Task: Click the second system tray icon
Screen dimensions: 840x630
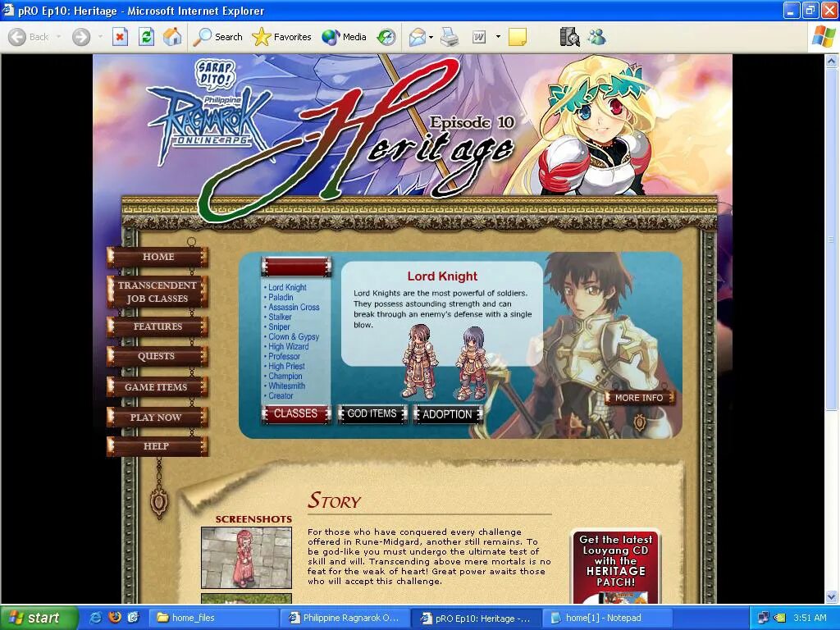Action: (780, 619)
